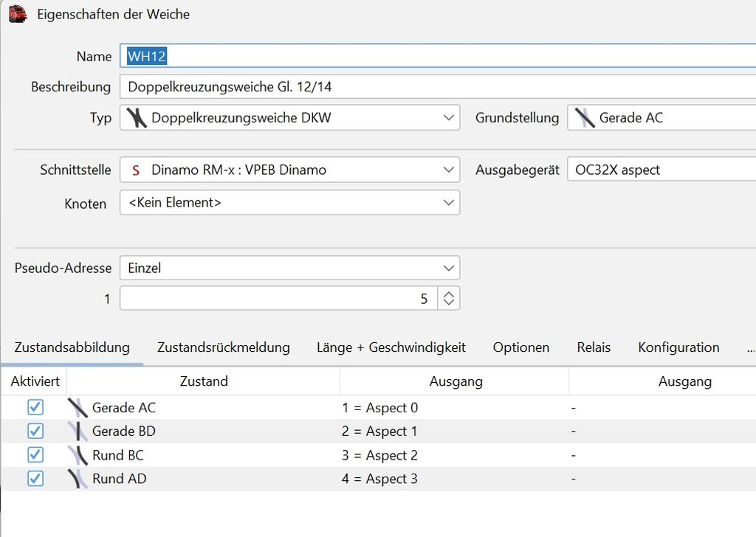756x537 pixels.
Task: Switch to the Zustandsrückmeldung tab
Action: tap(223, 347)
